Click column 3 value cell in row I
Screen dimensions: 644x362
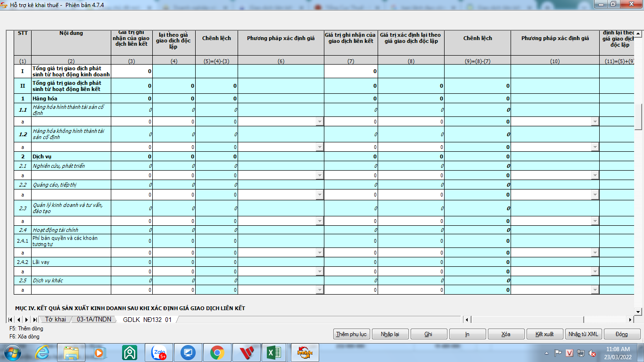132,71
